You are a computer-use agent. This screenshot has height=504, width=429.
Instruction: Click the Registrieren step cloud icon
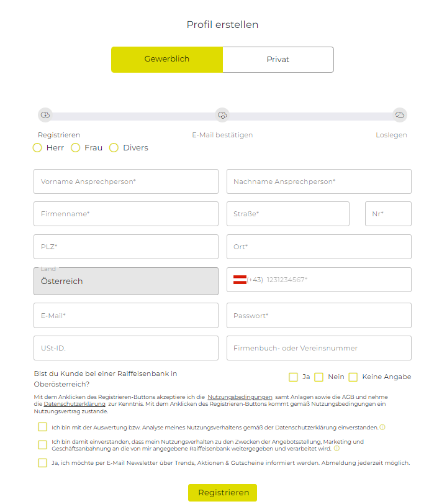point(45,115)
